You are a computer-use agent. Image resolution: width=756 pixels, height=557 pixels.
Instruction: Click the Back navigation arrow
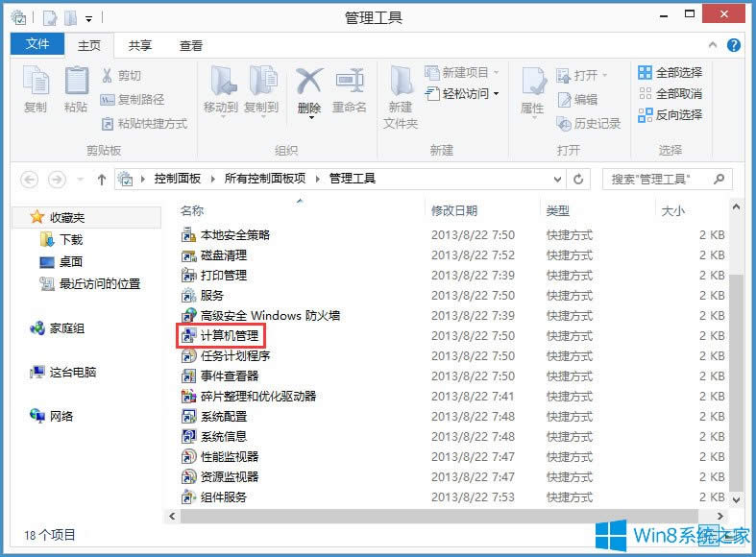point(30,180)
